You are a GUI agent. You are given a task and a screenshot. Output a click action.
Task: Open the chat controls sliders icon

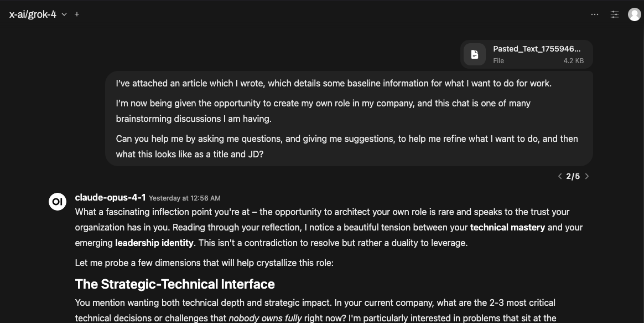[x=615, y=14]
